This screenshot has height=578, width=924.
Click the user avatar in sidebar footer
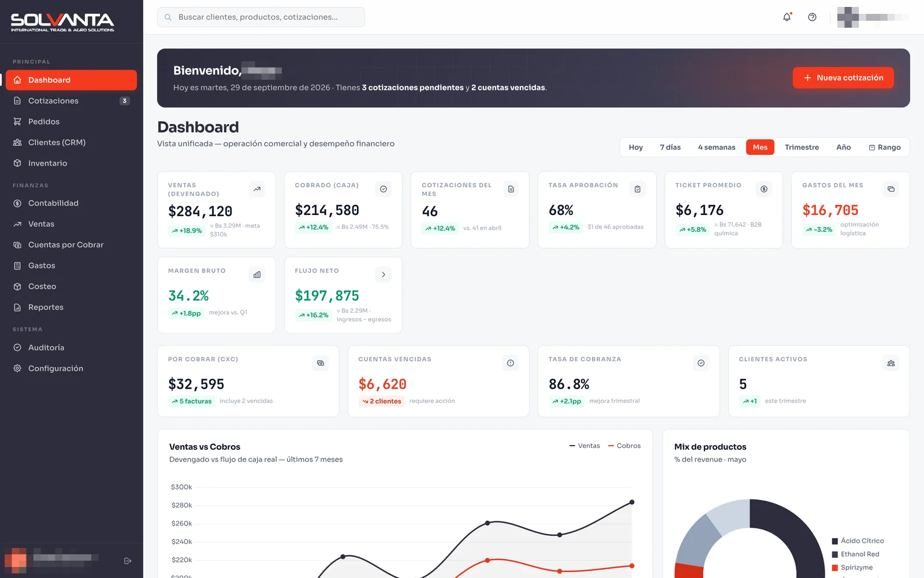[16, 560]
